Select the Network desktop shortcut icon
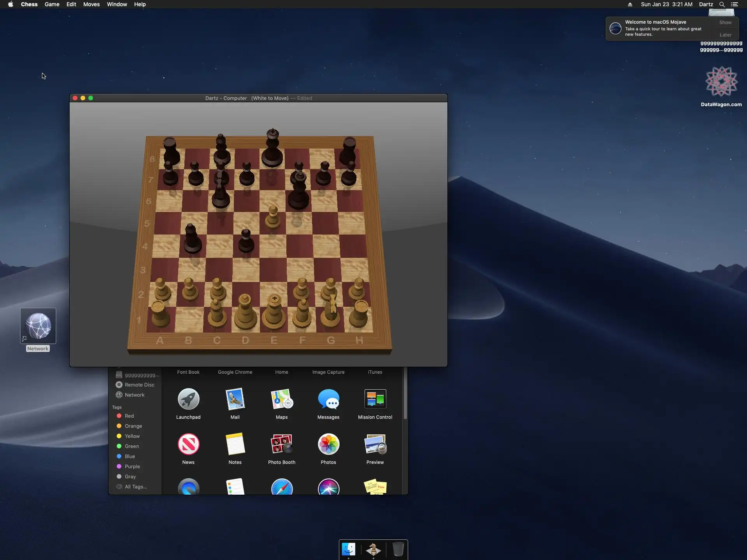The height and width of the screenshot is (560, 747). point(38,327)
